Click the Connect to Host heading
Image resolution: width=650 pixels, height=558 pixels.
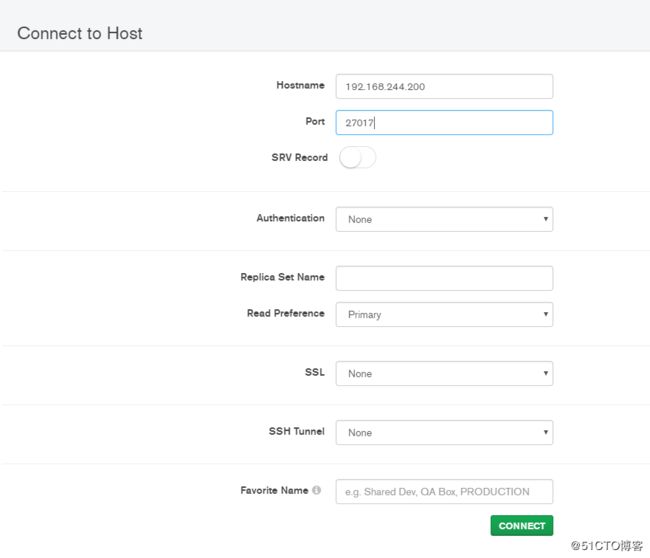(x=80, y=33)
